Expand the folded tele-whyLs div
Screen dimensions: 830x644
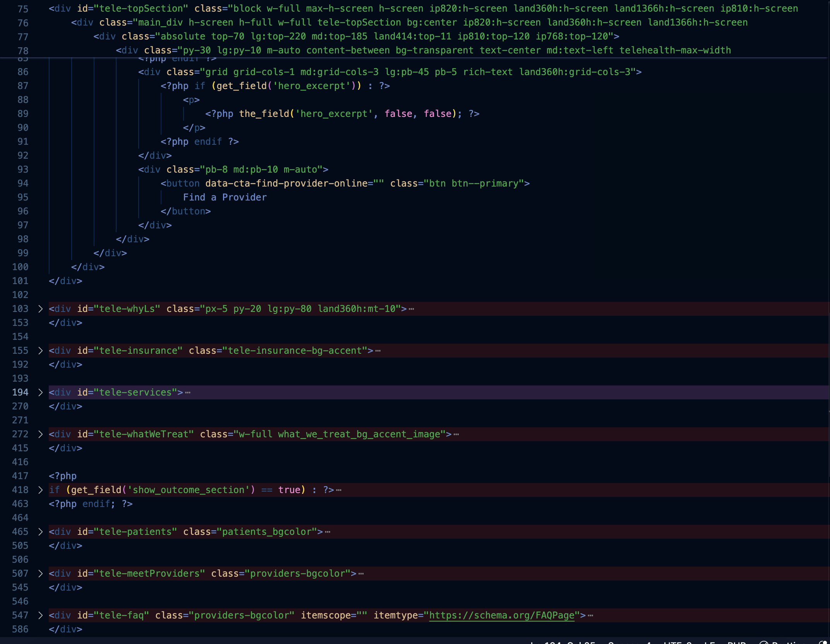point(40,309)
